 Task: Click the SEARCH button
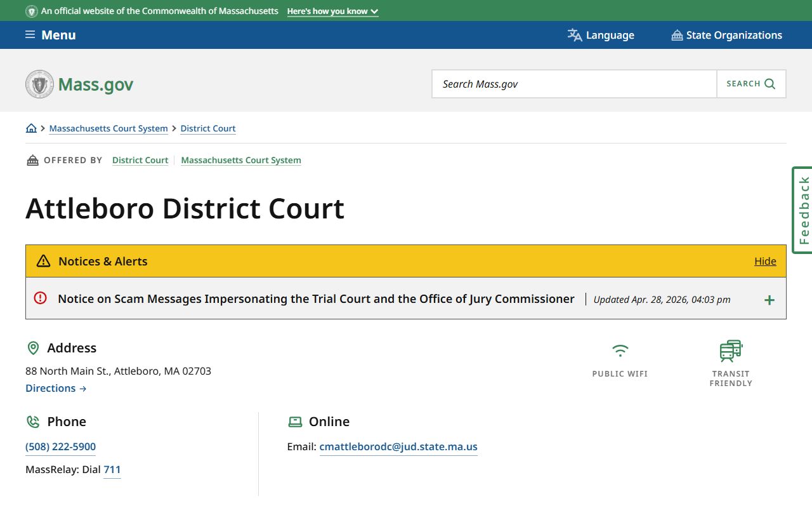(751, 84)
